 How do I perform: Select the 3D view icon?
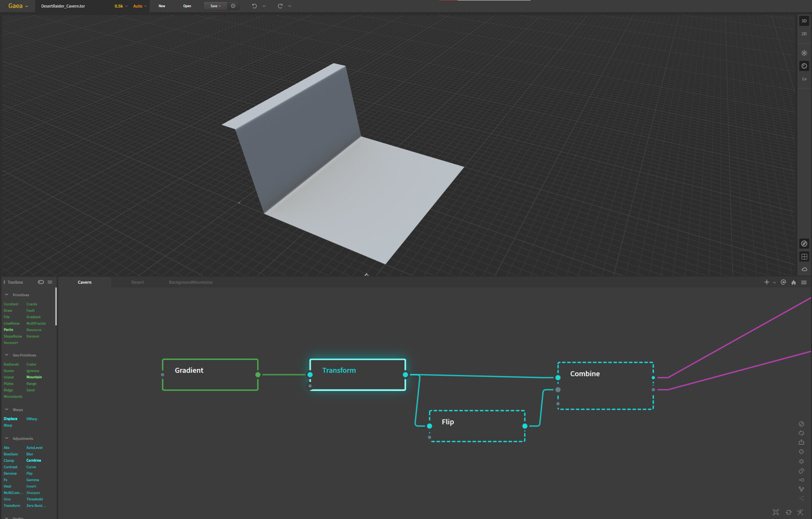click(804, 20)
